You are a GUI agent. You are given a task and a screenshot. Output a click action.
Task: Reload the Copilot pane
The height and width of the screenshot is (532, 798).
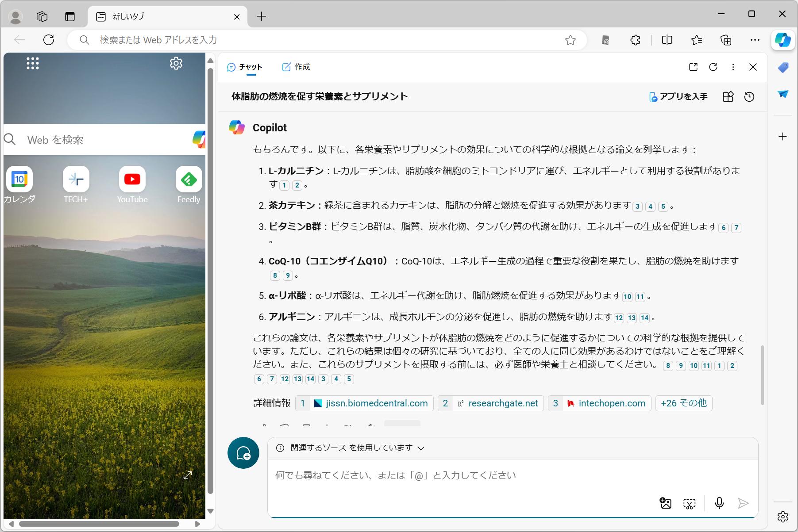tap(713, 67)
